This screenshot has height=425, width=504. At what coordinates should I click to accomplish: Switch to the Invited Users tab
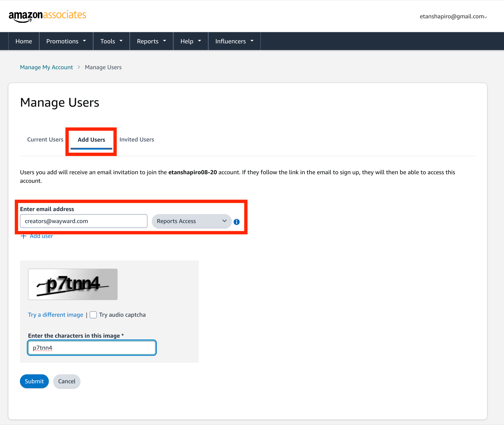[137, 139]
